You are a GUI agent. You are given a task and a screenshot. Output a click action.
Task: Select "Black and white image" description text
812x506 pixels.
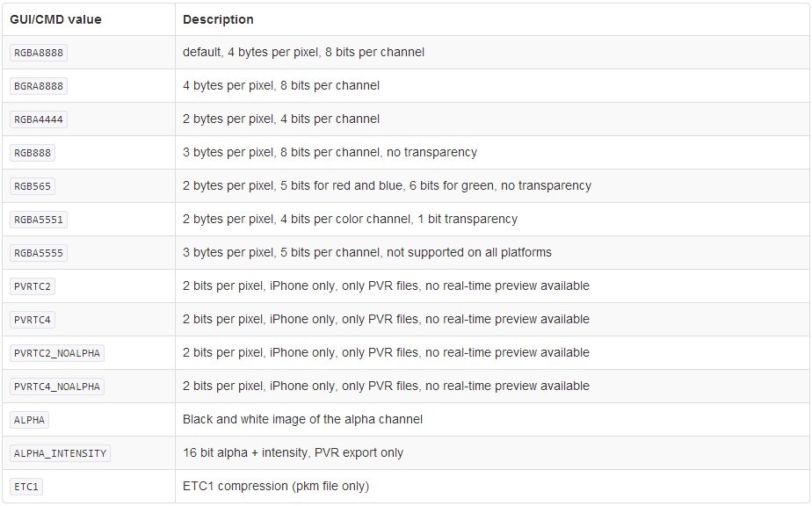(302, 420)
